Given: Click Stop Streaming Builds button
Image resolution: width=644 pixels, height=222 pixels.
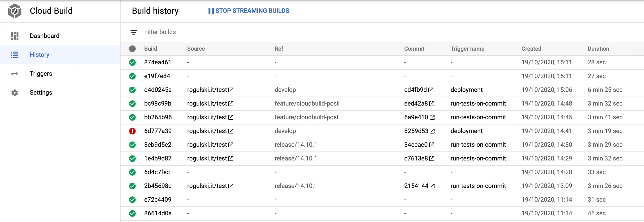Looking at the screenshot, I should 249,11.
